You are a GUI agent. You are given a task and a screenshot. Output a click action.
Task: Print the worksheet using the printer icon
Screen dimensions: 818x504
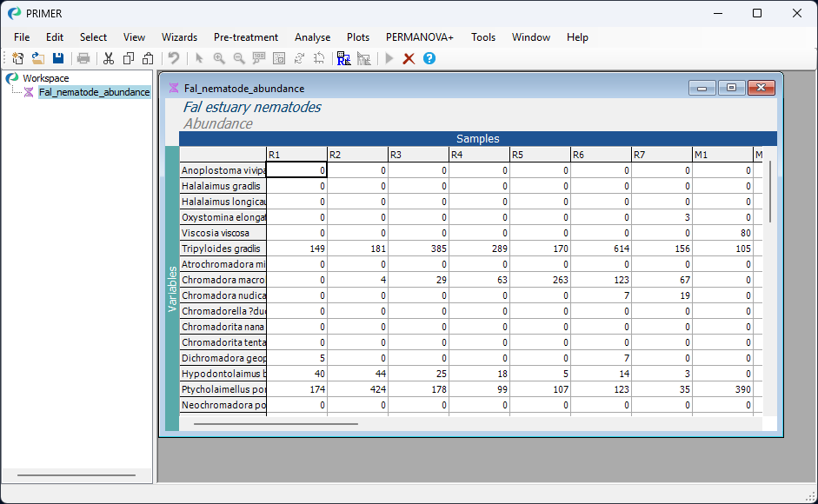(x=83, y=58)
